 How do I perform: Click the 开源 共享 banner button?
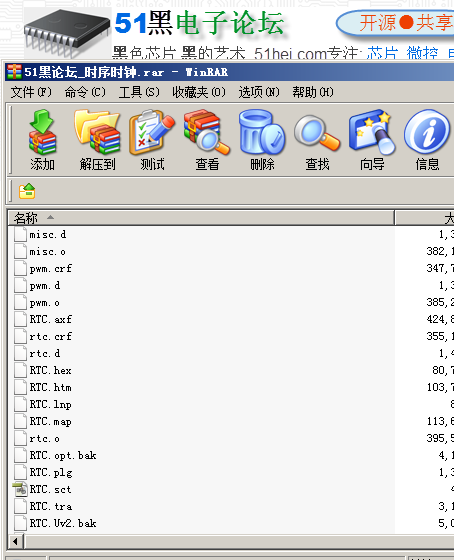coord(395,23)
